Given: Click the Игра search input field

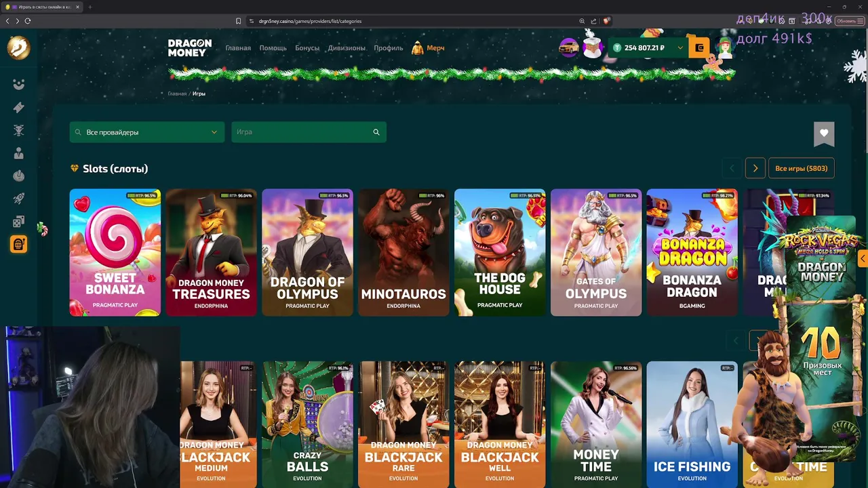Looking at the screenshot, I should click(x=309, y=132).
